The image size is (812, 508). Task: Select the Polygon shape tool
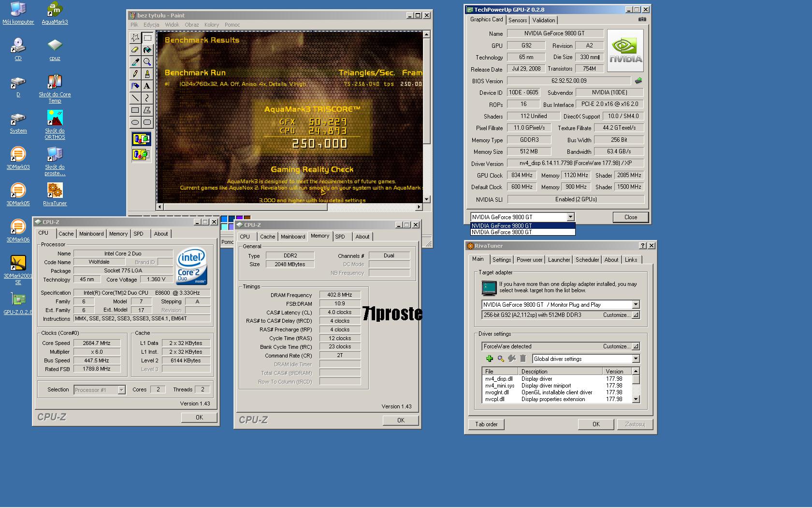click(x=147, y=110)
